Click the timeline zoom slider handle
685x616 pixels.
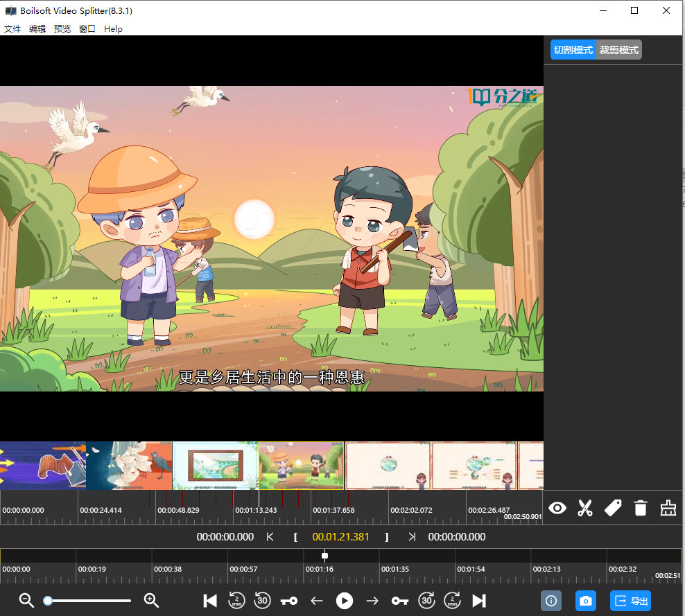[48, 601]
